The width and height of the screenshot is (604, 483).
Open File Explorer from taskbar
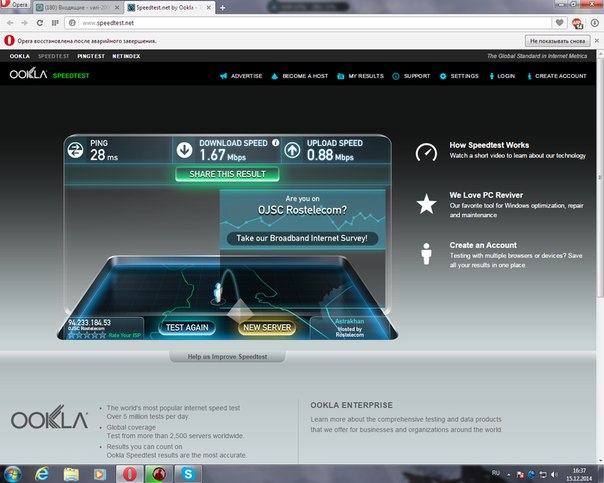(71, 474)
